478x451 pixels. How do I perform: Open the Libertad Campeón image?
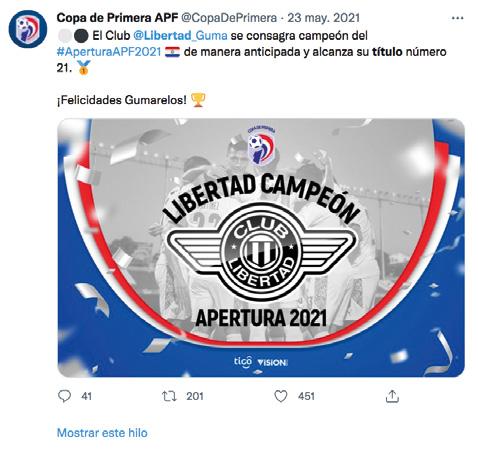click(x=261, y=248)
